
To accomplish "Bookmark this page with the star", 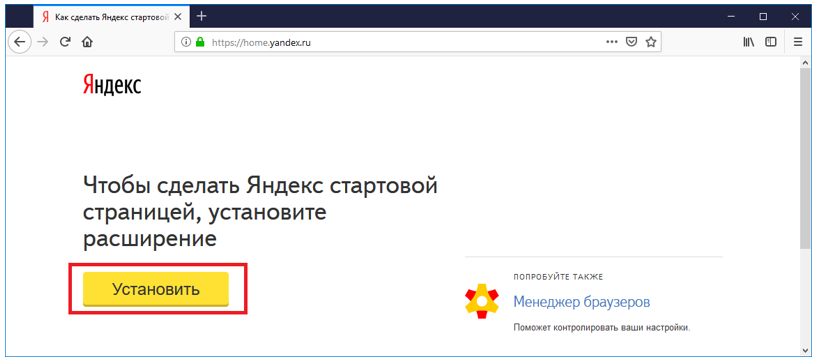I will pos(651,43).
